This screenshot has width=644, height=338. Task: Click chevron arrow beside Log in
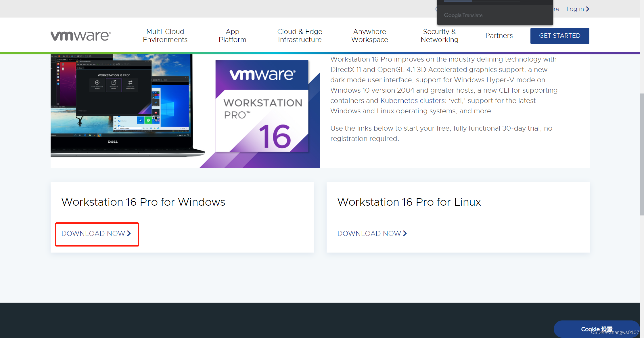[588, 9]
